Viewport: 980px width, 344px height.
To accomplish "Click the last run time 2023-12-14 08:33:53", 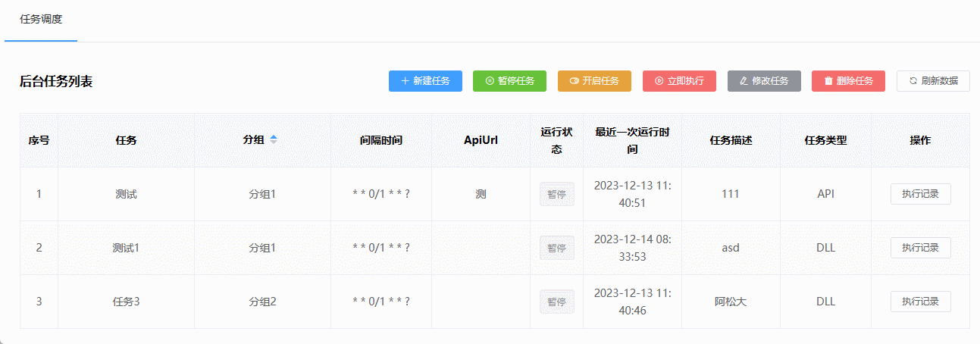I will [x=632, y=248].
